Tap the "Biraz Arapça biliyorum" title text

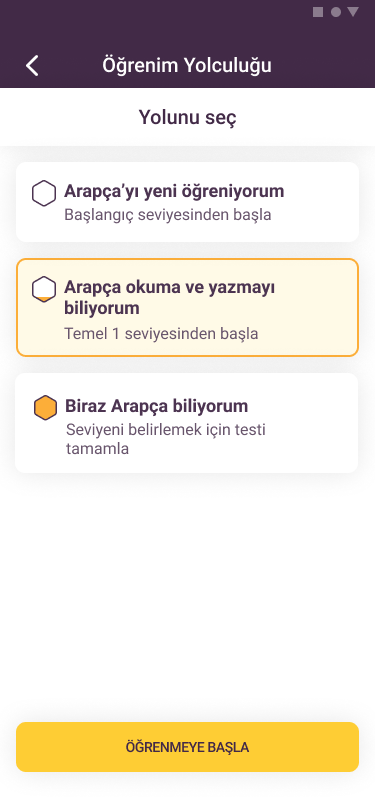[x=156, y=406]
